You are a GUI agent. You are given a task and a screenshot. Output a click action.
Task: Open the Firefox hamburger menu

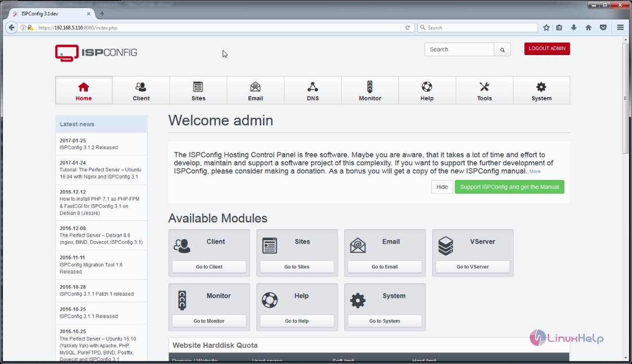[x=620, y=28]
